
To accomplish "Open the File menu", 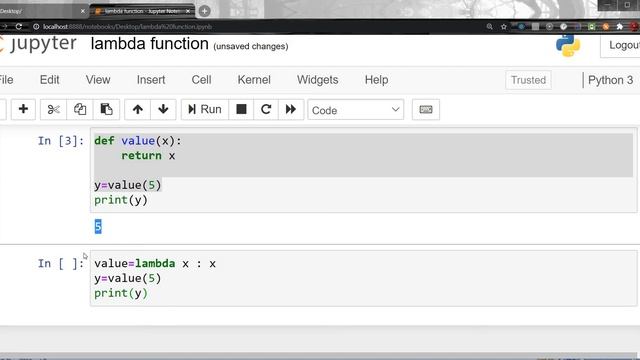I will click(6, 80).
